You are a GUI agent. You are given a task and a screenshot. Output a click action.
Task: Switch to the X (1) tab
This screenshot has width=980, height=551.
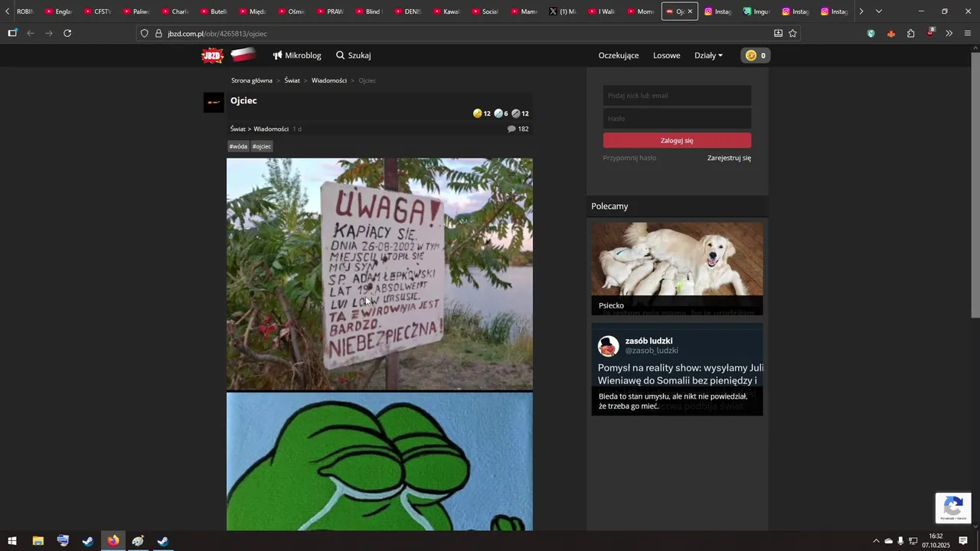[x=563, y=11]
